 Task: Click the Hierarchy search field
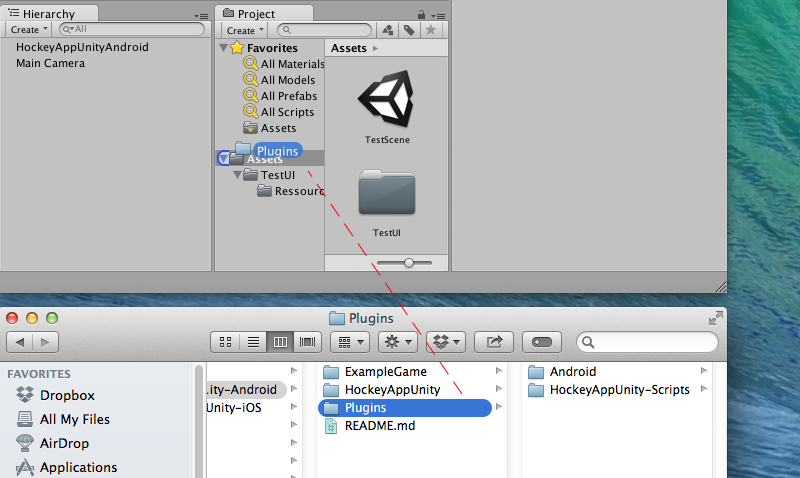pyautogui.click(x=132, y=29)
